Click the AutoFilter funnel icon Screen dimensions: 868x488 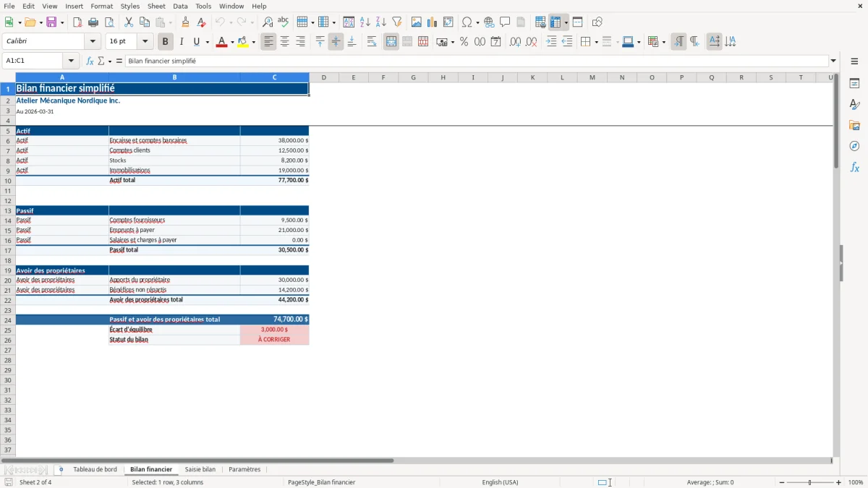coord(397,22)
